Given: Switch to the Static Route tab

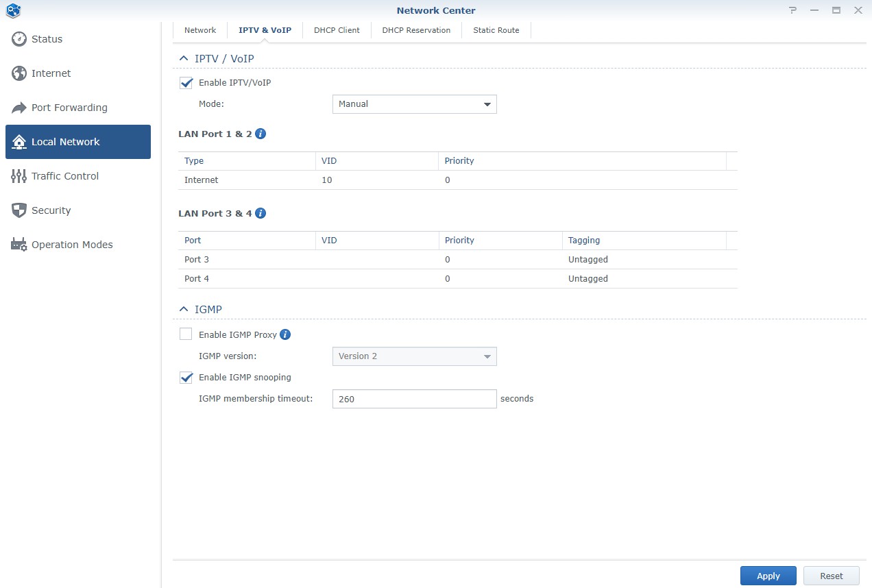Looking at the screenshot, I should [496, 30].
